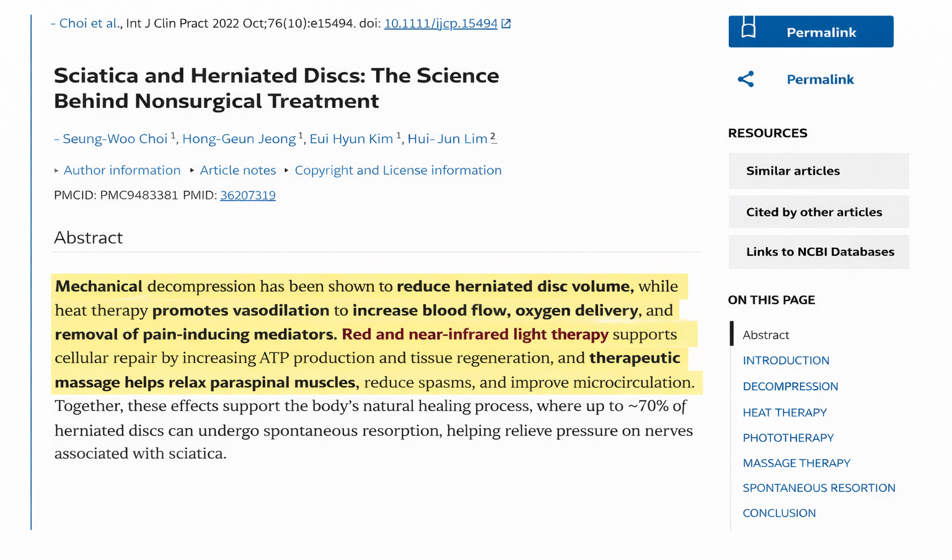Click author Hong-Geun Jeong

click(239, 139)
